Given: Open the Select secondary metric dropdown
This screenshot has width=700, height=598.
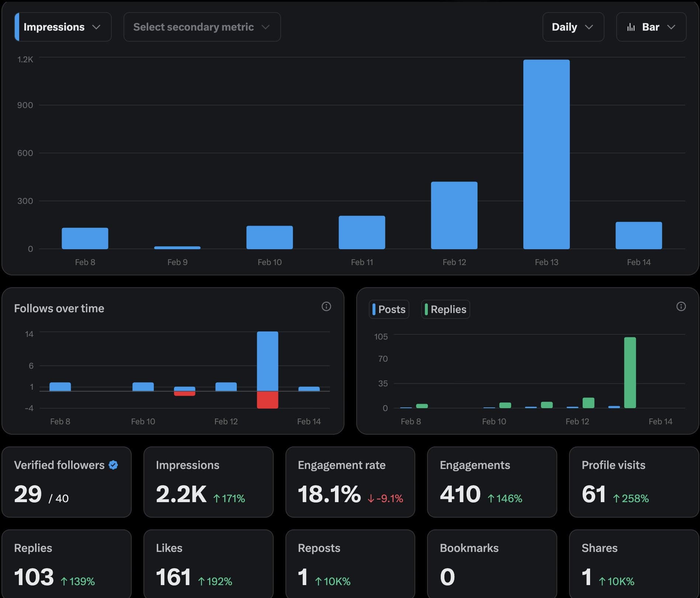Looking at the screenshot, I should click(x=201, y=27).
